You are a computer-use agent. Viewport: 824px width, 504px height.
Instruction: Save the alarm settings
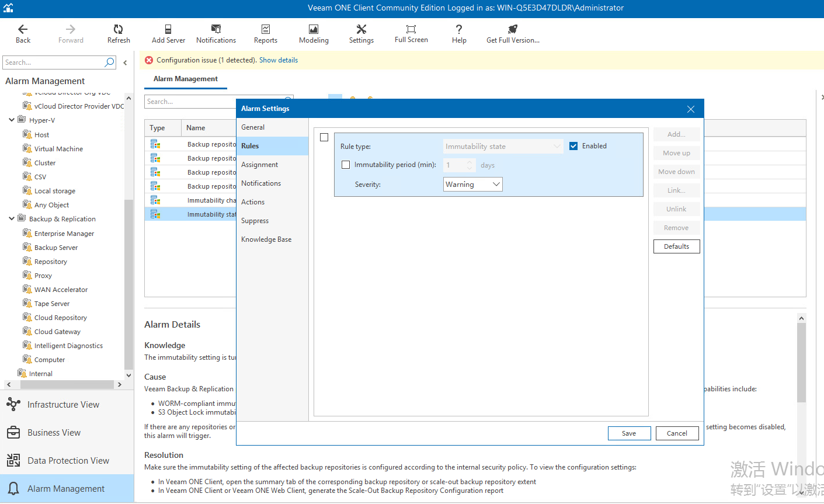click(629, 433)
